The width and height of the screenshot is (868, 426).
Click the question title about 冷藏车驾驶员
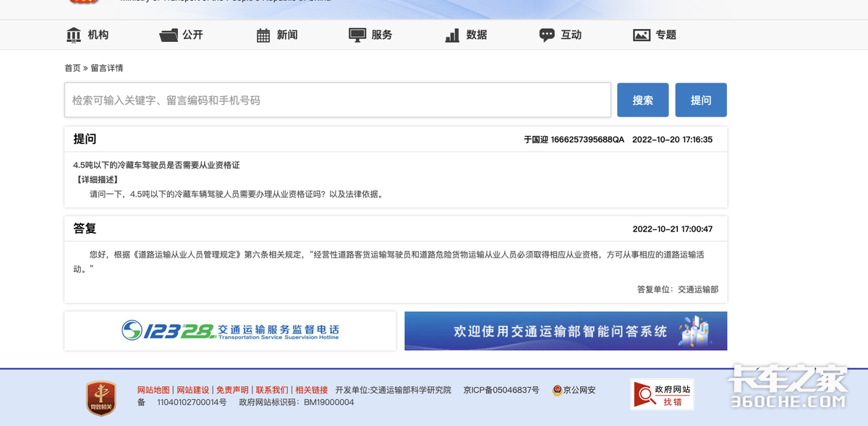pyautogui.click(x=156, y=165)
